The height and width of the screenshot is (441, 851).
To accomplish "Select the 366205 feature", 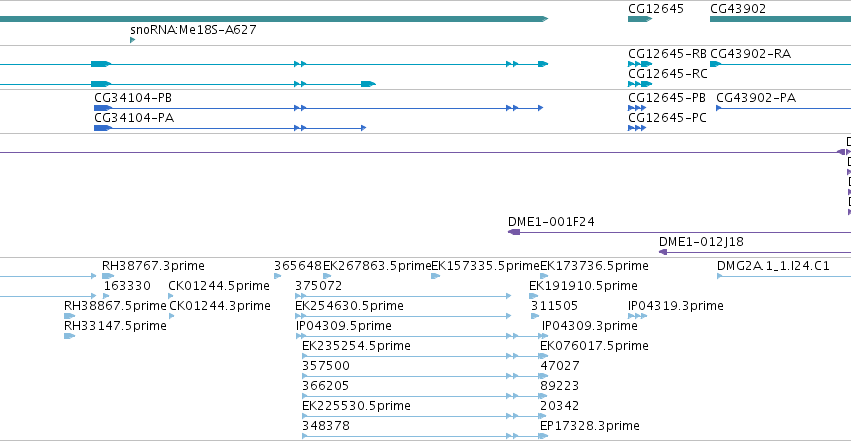I will [326, 386].
